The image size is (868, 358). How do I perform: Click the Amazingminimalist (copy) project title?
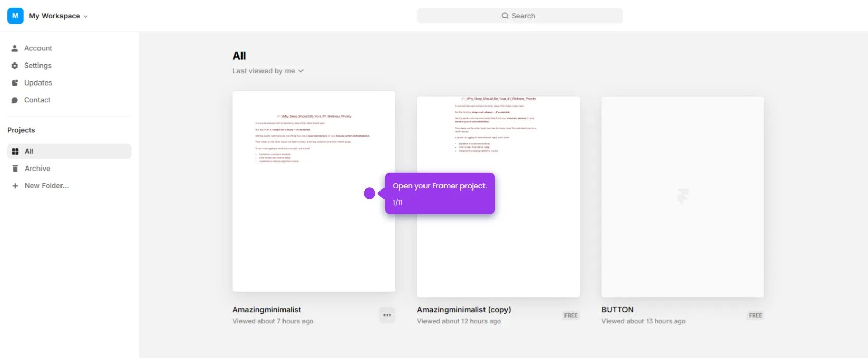[464, 310]
